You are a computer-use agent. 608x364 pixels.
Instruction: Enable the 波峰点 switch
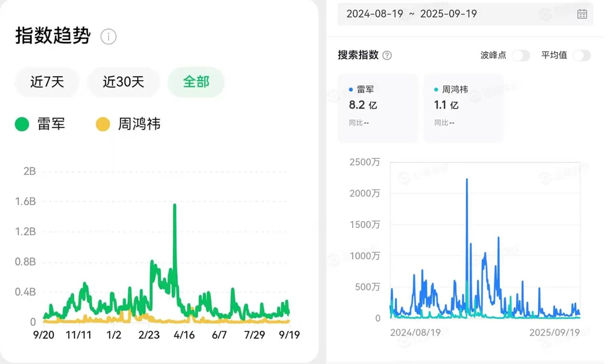point(521,55)
